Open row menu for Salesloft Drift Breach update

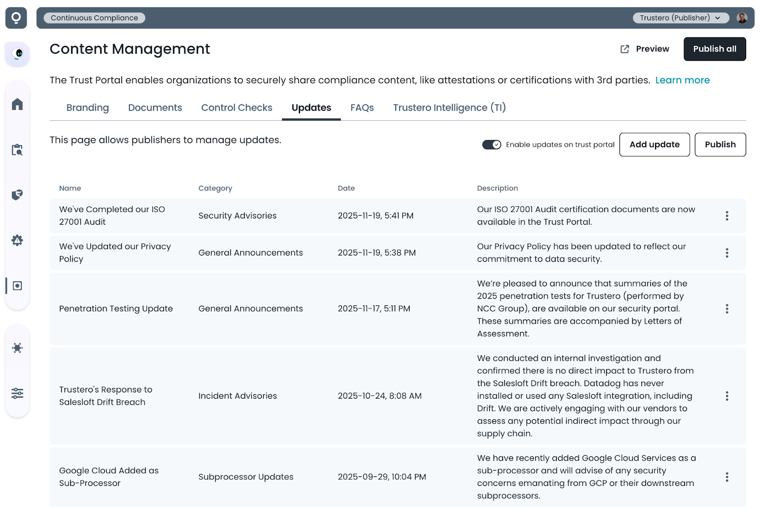727,396
